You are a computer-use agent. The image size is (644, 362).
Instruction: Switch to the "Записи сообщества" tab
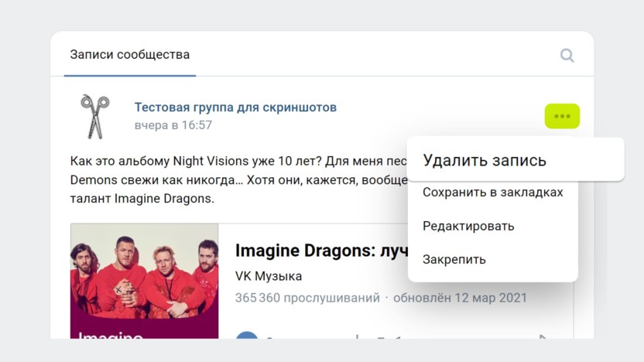click(x=129, y=55)
